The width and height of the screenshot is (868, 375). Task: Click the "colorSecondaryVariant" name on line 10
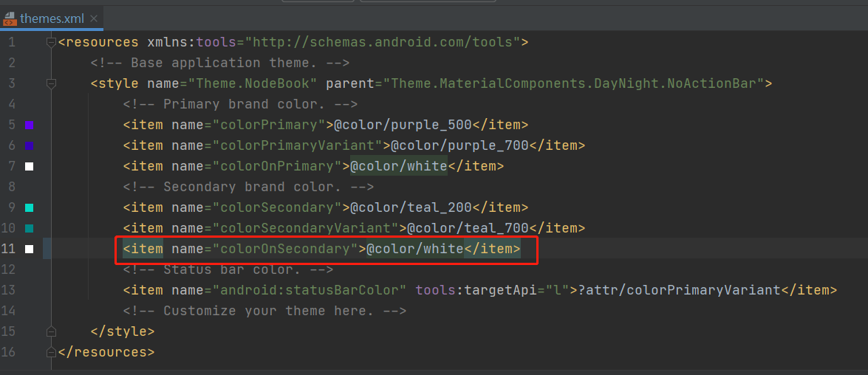coord(306,228)
